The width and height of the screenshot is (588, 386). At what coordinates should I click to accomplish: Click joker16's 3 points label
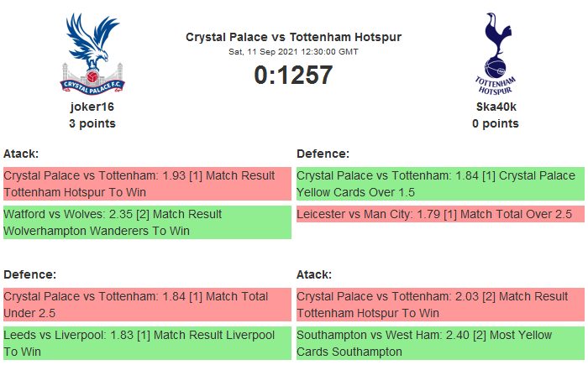(x=92, y=123)
